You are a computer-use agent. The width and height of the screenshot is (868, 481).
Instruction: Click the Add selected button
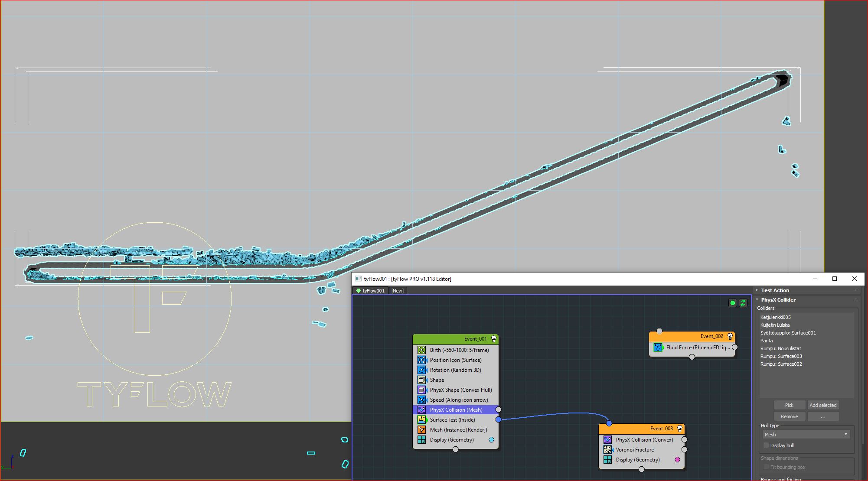(x=822, y=405)
